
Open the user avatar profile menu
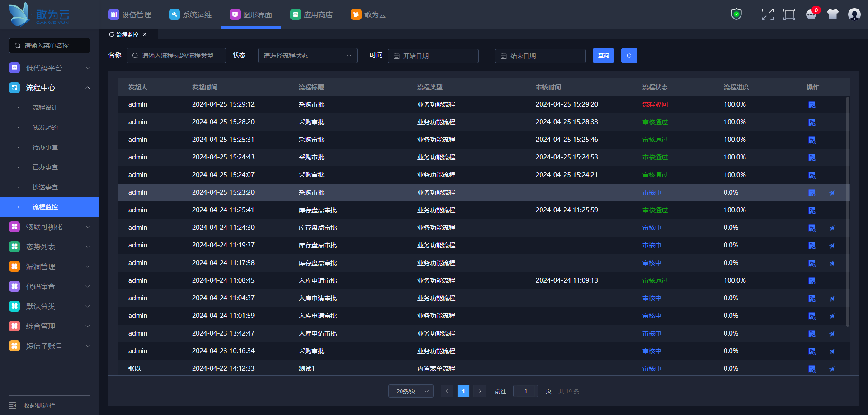tap(854, 14)
